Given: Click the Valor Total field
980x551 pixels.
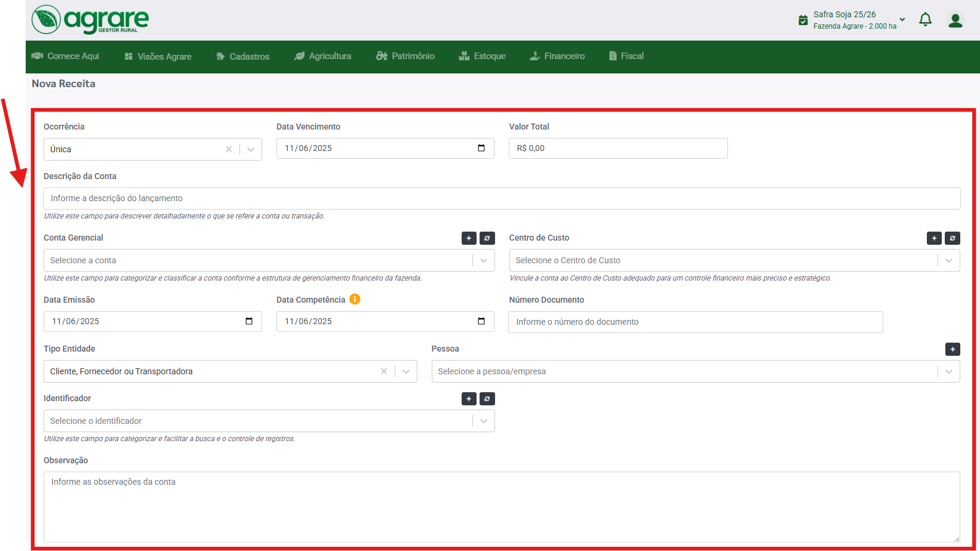Looking at the screenshot, I should click(618, 149).
